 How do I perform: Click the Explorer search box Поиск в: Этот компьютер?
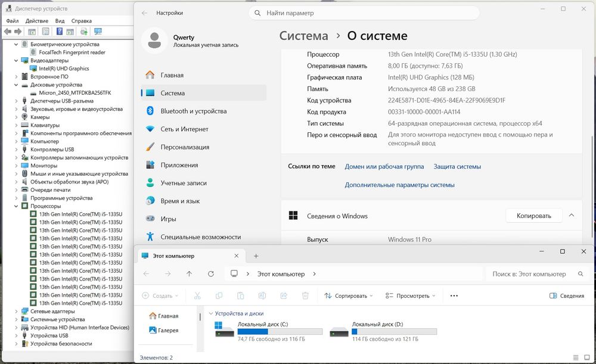(x=536, y=274)
